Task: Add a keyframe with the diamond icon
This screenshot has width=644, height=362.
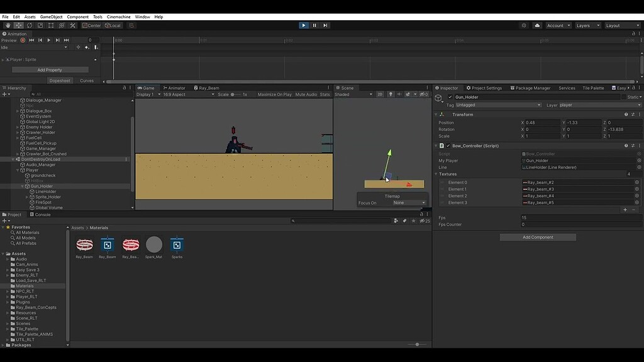Action: point(78,47)
